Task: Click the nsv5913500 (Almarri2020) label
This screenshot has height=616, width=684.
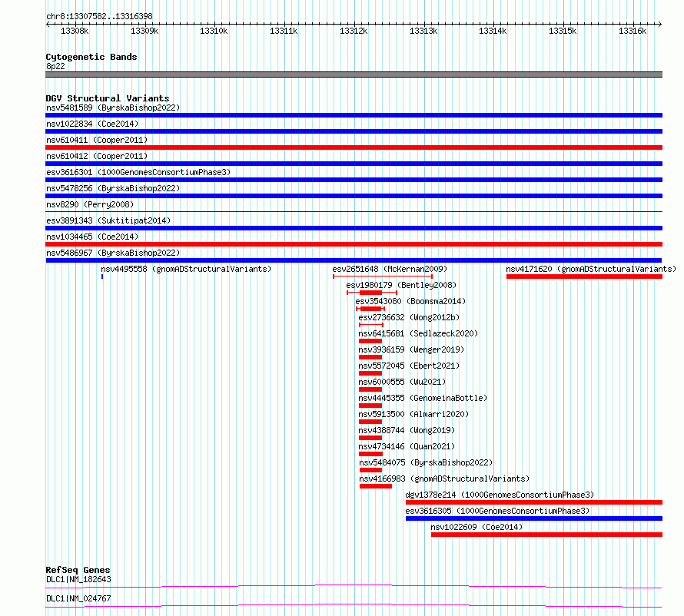Action: [413, 414]
